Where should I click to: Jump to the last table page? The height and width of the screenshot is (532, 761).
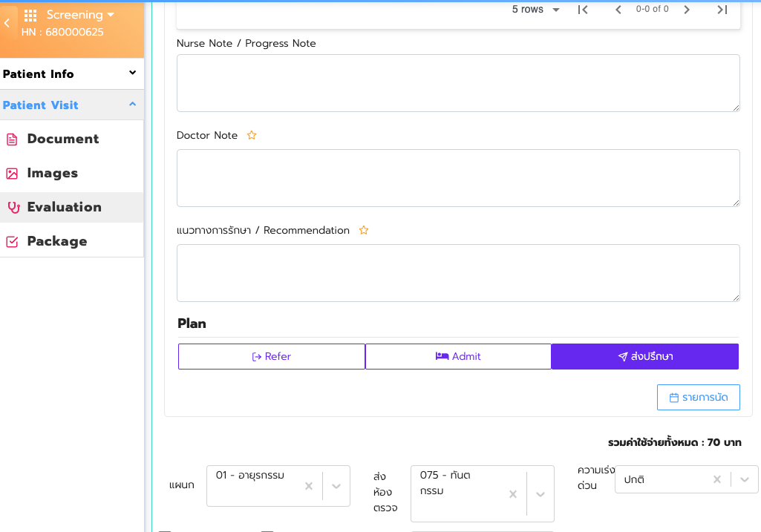722,10
